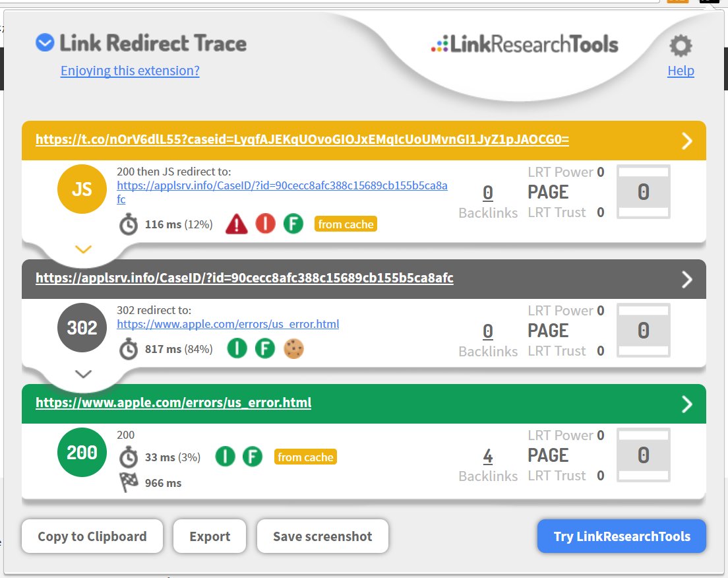This screenshot has height=578, width=728.
Task: Click the 966 ms total time text
Action: (163, 483)
